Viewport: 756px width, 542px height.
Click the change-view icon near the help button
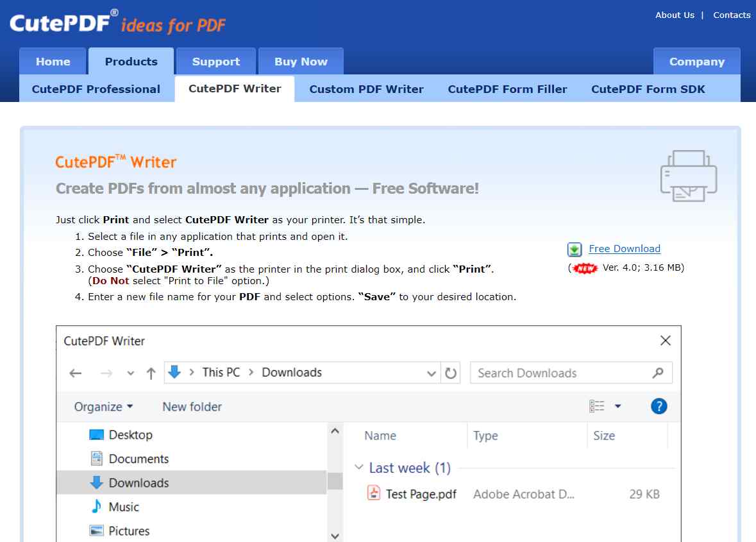596,406
